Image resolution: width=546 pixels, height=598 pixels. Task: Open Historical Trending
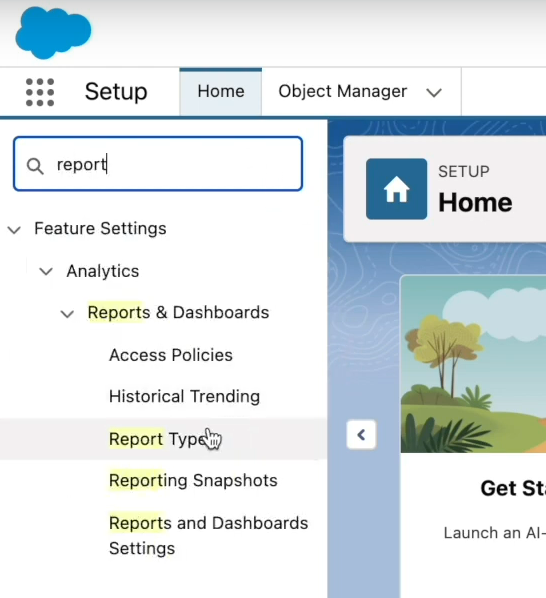185,396
